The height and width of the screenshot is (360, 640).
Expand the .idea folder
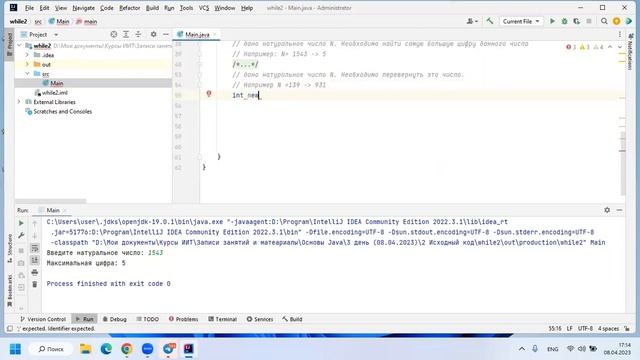pyautogui.click(x=27, y=55)
